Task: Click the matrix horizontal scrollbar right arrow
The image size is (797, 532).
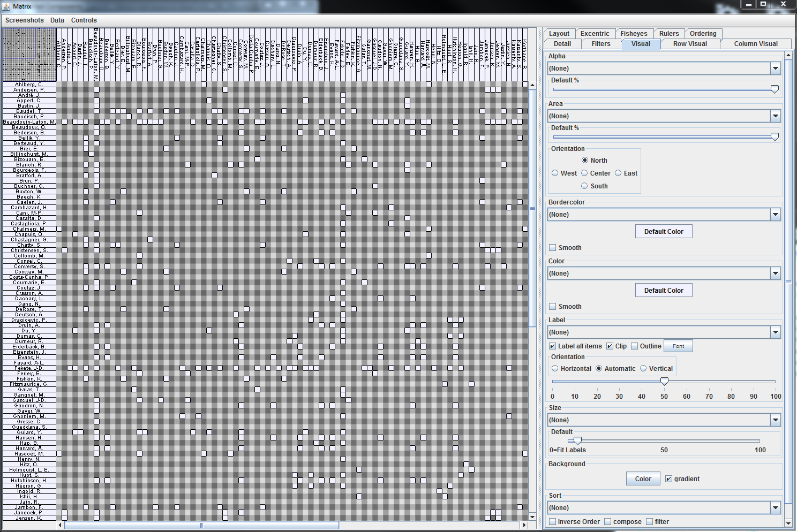Action: click(524, 525)
